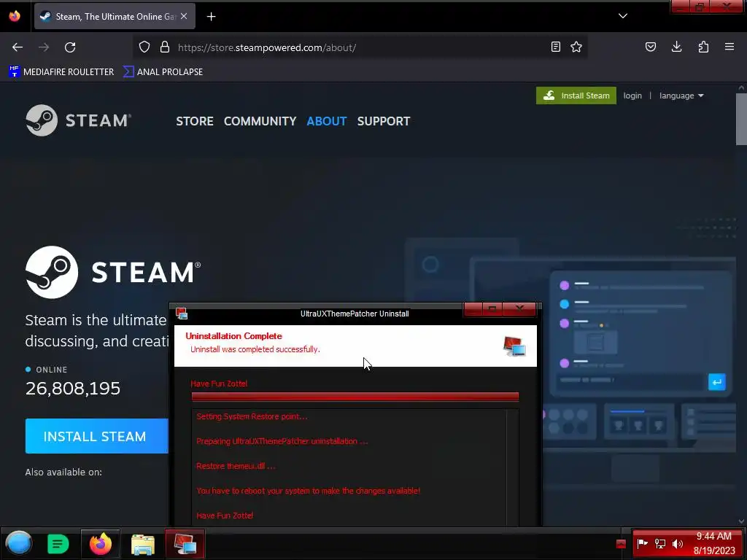Click the green Install Steam button
The height and width of the screenshot is (560, 747).
pyautogui.click(x=576, y=96)
